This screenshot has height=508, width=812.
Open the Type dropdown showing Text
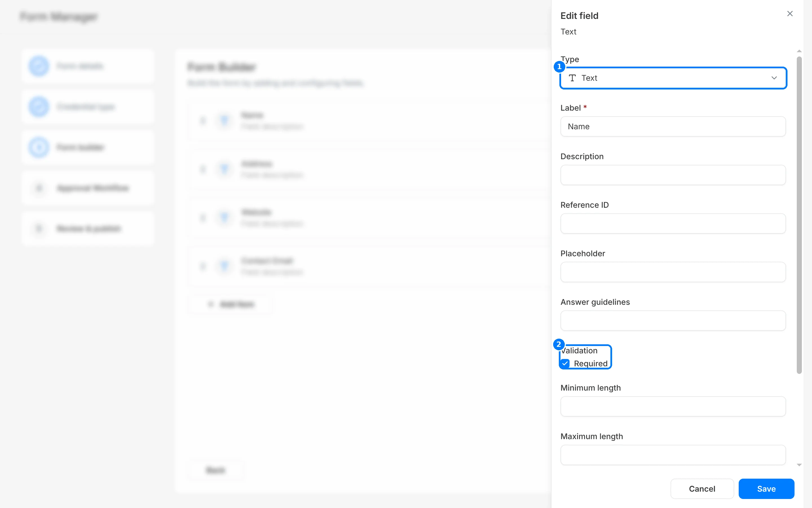[x=673, y=78]
